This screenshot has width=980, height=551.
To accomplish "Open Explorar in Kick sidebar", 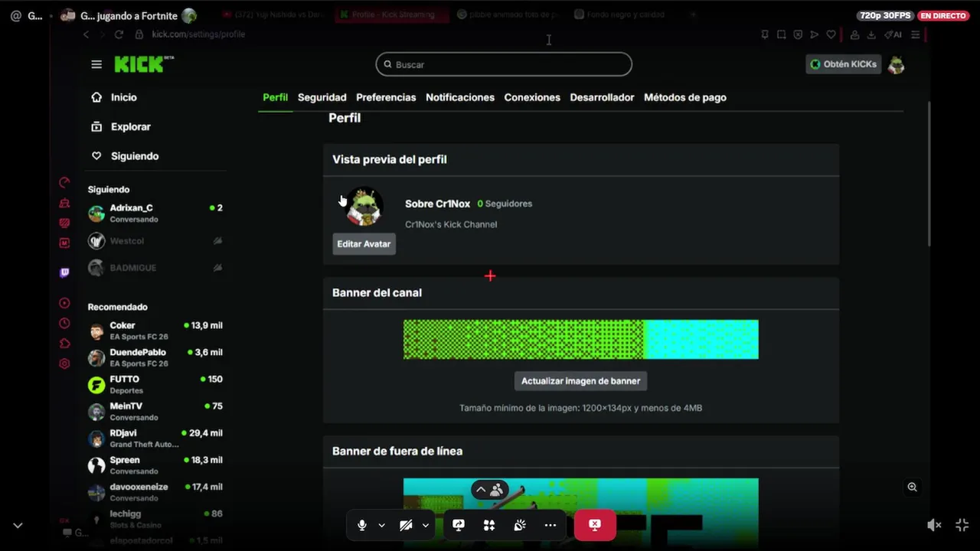I will pyautogui.click(x=120, y=126).
